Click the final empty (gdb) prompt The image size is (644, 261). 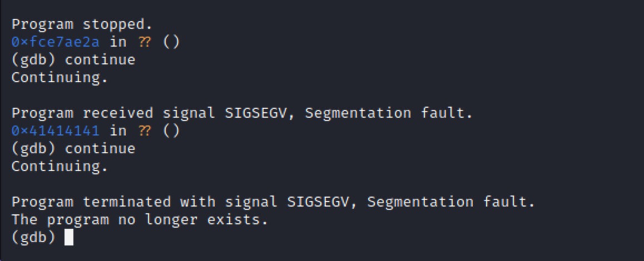(33, 237)
